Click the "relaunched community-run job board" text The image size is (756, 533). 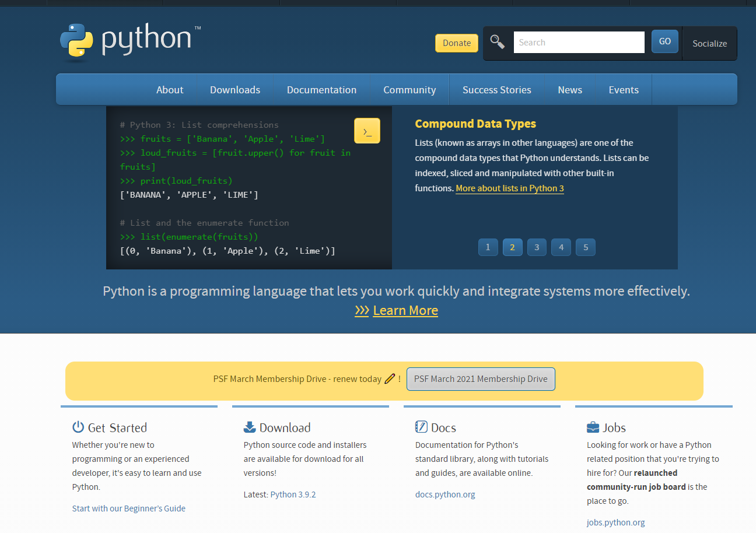point(636,480)
